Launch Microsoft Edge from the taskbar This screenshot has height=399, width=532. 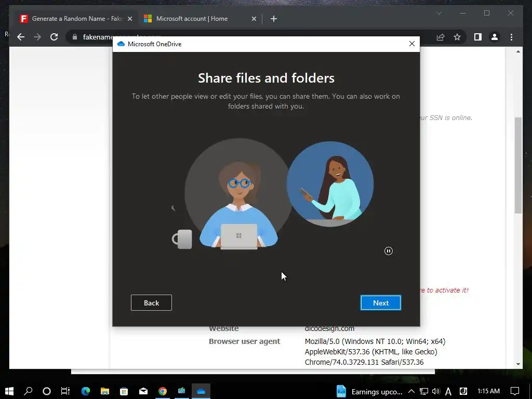[86, 391]
